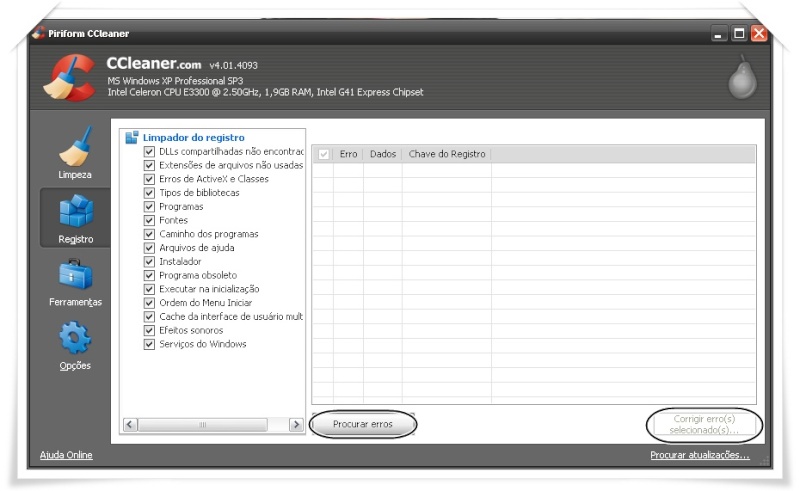Click the Intel Celeron CPU info text

265,92
